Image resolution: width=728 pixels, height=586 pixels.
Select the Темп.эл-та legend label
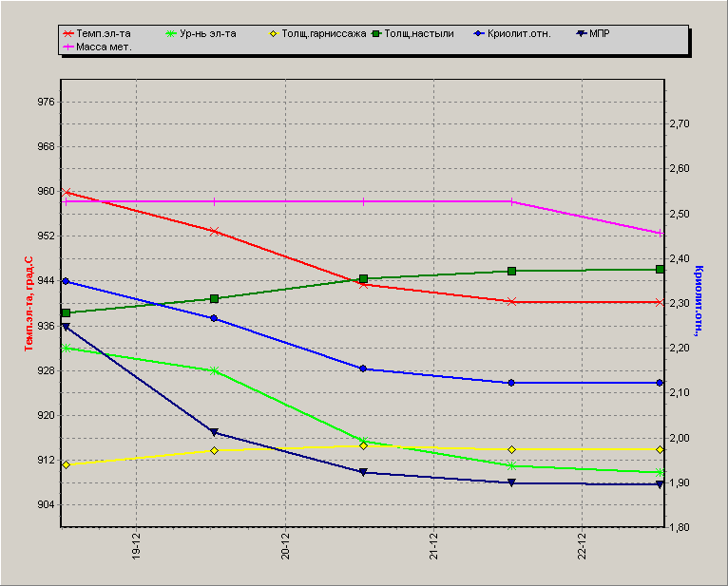pyautogui.click(x=103, y=34)
